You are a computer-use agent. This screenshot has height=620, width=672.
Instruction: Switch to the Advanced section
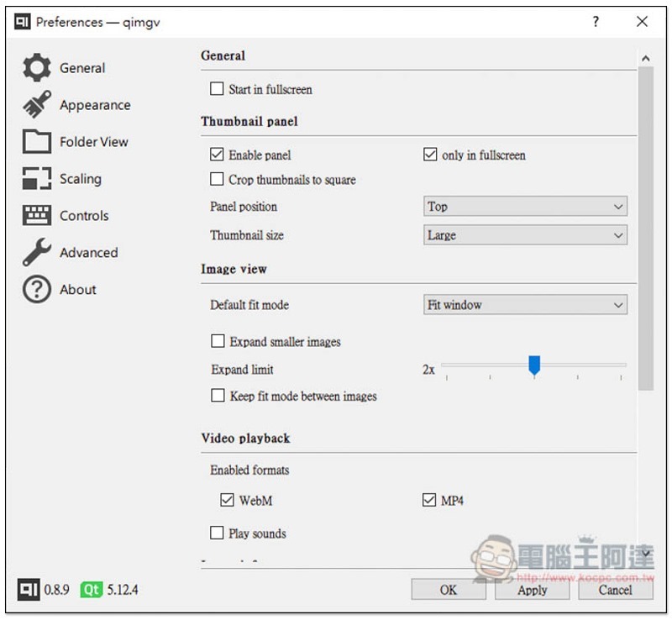(x=89, y=253)
